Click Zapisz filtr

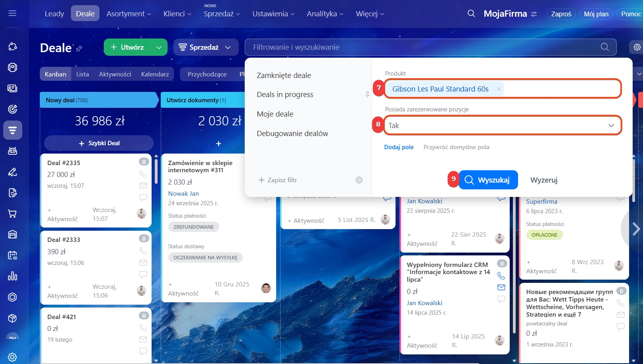(x=278, y=180)
